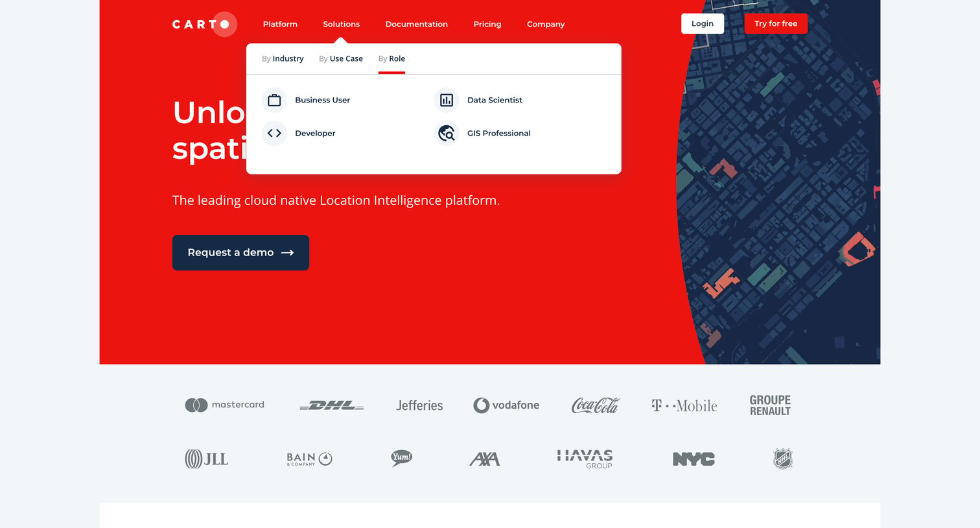The height and width of the screenshot is (528, 980).
Task: Open the Business User link
Action: coord(322,100)
